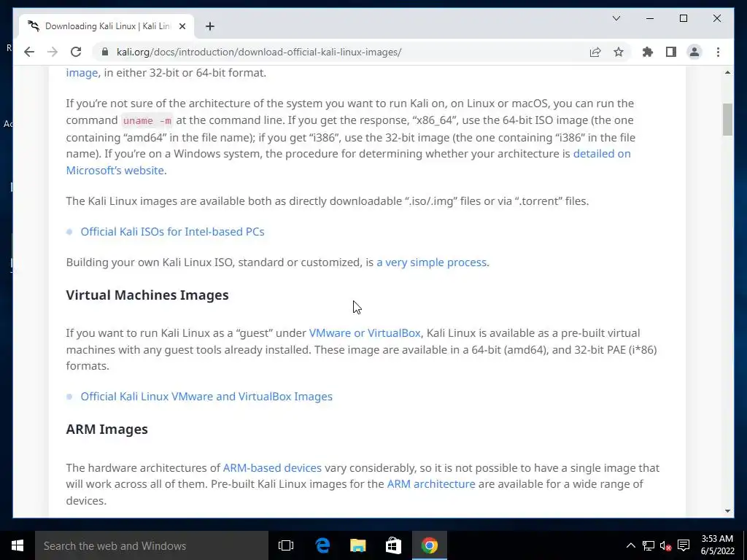This screenshot has height=560, width=747.
Task: Open Official Kali ISOs for Intel-based PCs
Action: (172, 231)
